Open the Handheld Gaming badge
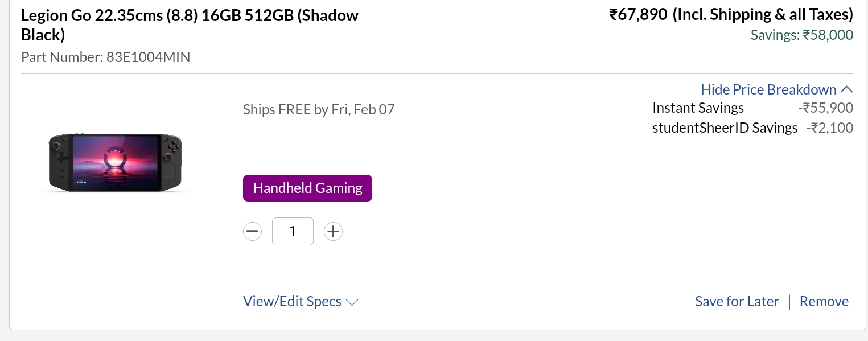 tap(307, 188)
